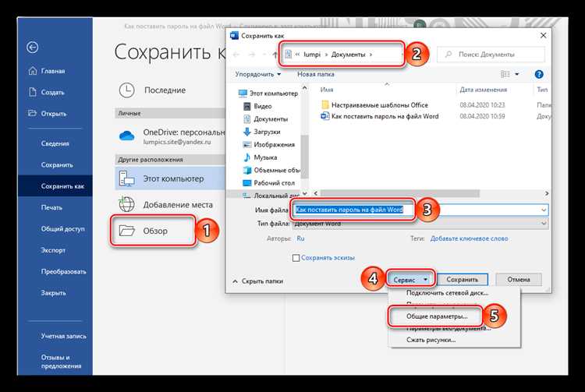
Task: Open the Тип файла dropdown
Action: (420, 224)
